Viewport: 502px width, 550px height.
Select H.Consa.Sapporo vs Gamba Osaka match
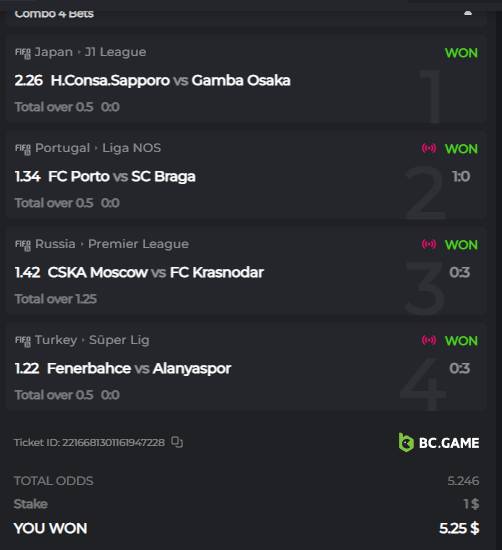[x=170, y=80]
